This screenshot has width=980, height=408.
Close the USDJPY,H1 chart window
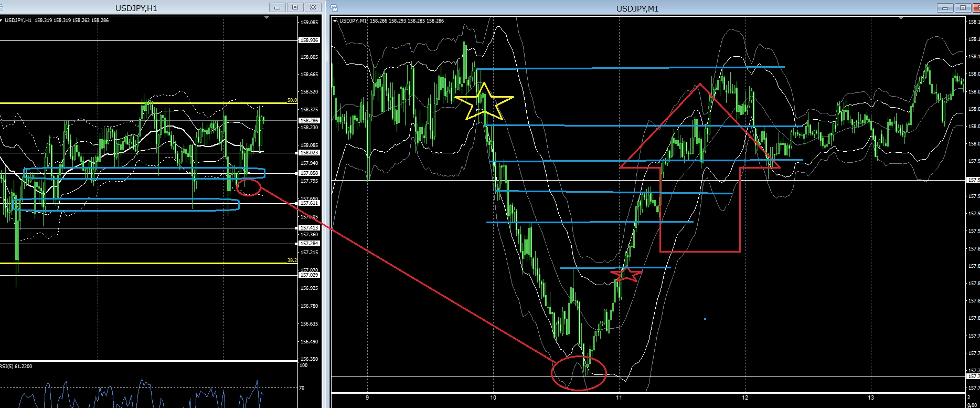(x=313, y=7)
